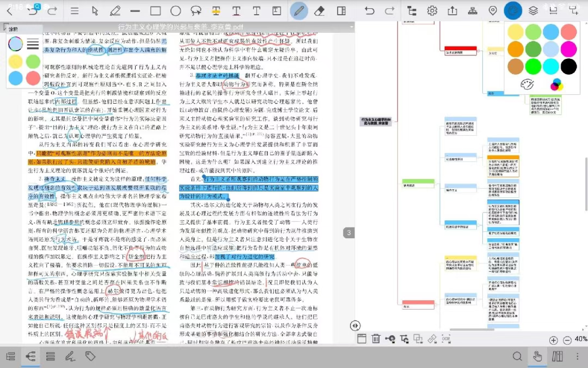Open the settings gear

432,11
